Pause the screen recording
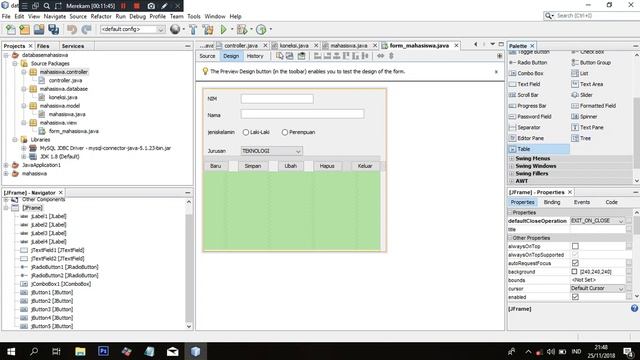This screenshot has height=360, width=640. (x=123, y=6)
